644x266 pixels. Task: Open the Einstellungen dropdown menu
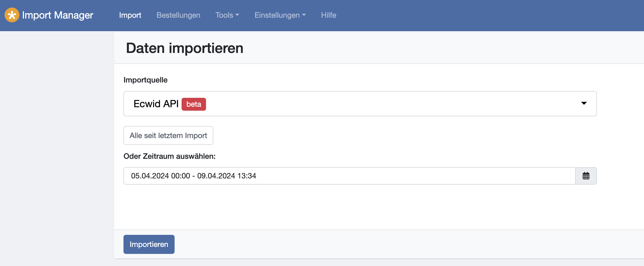pos(277,15)
